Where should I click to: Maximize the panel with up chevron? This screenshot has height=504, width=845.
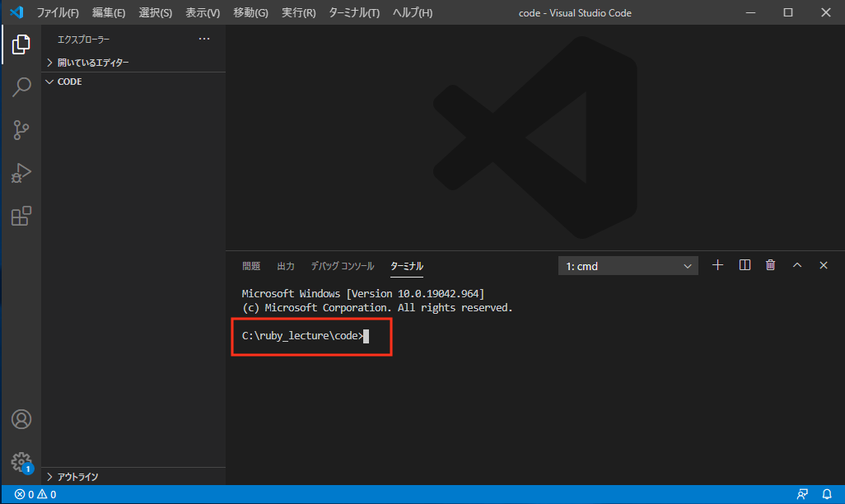797,265
